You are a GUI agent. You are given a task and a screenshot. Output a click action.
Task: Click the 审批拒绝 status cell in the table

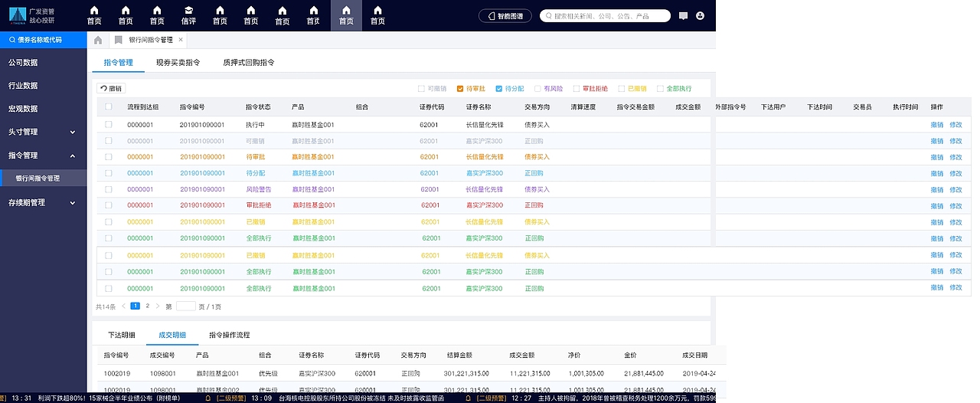(258, 205)
